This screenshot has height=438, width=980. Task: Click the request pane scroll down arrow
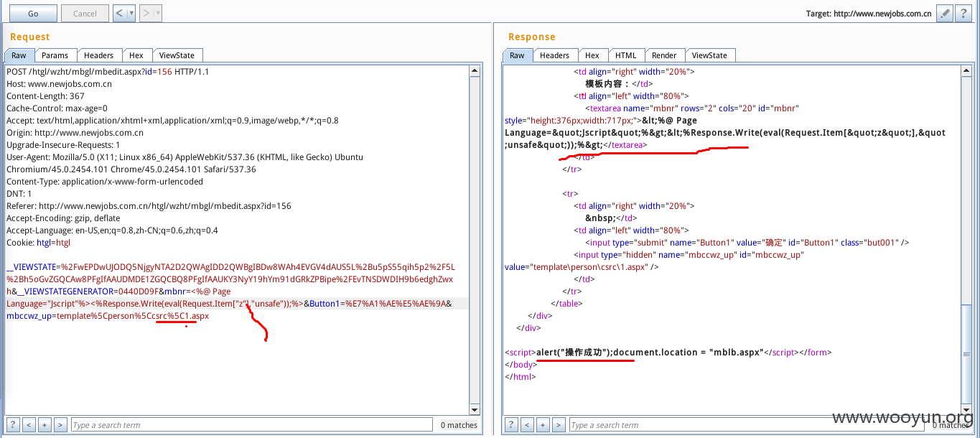[474, 409]
